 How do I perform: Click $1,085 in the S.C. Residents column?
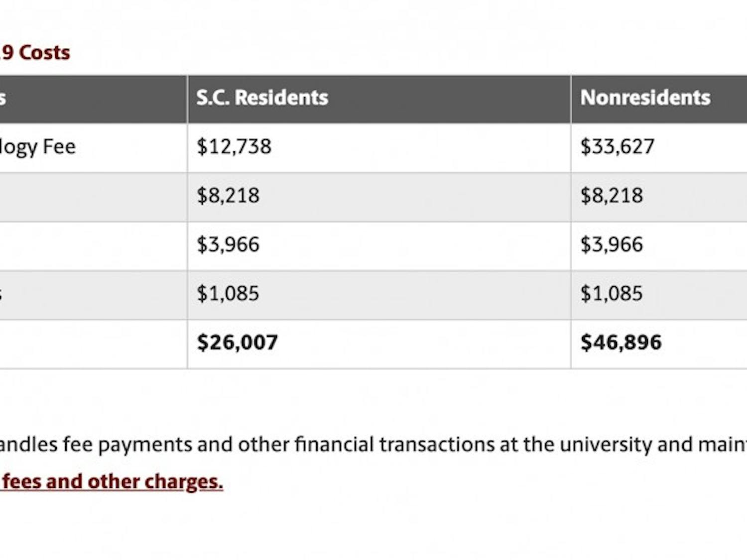point(228,293)
